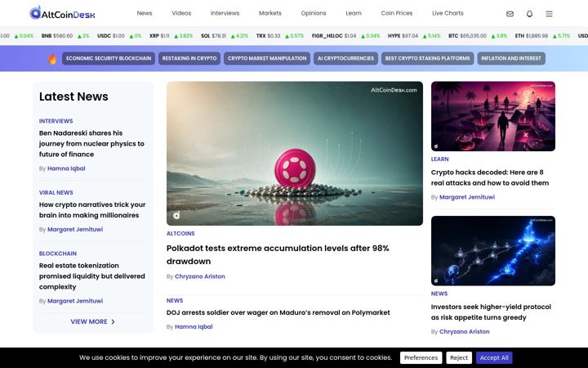
Task: Read Polkadot extreme accumulation levels headline
Action: (x=278, y=255)
